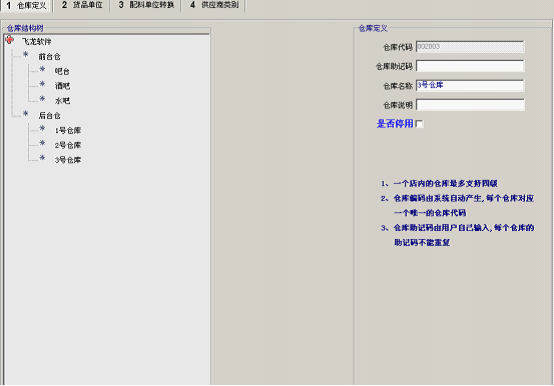This screenshot has width=554, height=386.
Task: Click the star icon beside 1号仓库
Action: pos(42,128)
